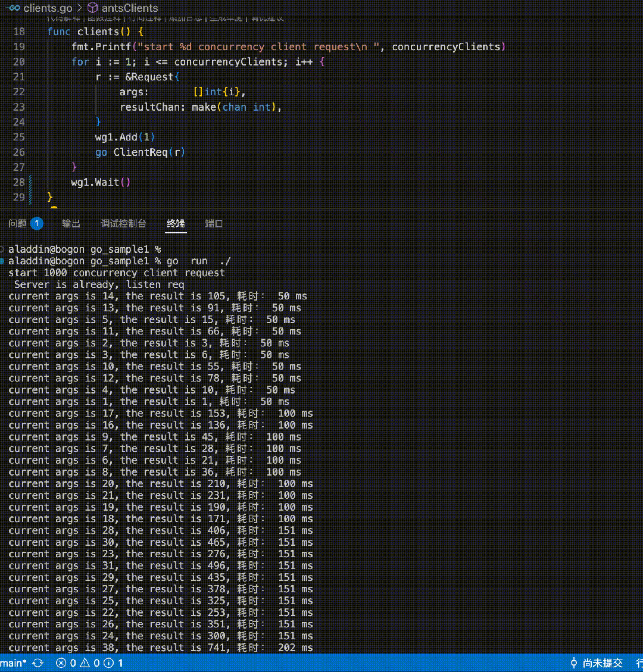This screenshot has height=672, width=643.
Task: Click 'fmt.Printf' in the code
Action: coord(101,46)
